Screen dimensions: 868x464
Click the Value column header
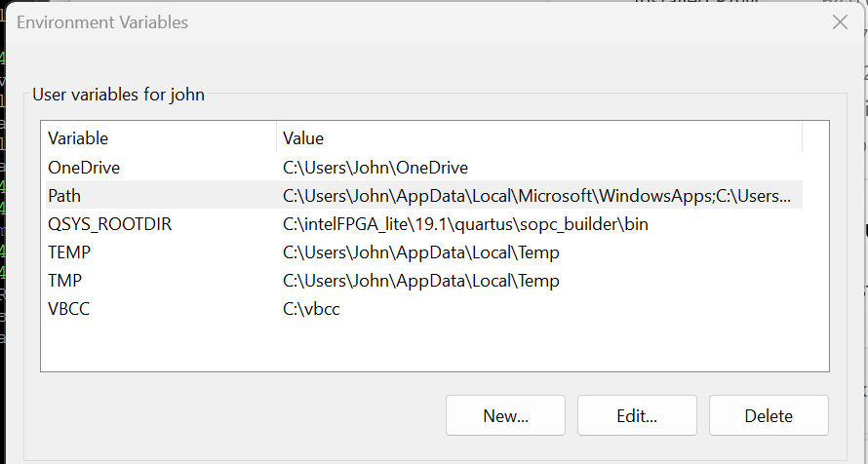tap(303, 138)
